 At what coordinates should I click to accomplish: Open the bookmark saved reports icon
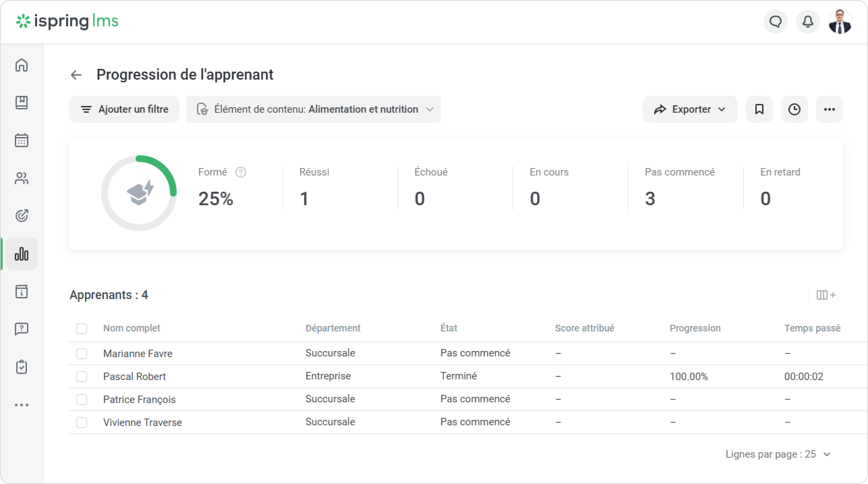tap(759, 109)
